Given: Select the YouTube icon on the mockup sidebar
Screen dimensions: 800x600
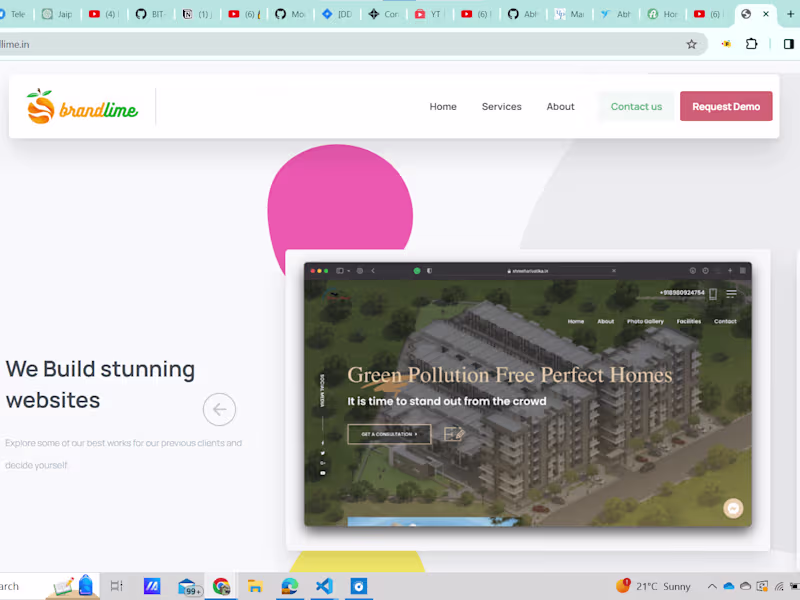Looking at the screenshot, I should [x=322, y=473].
